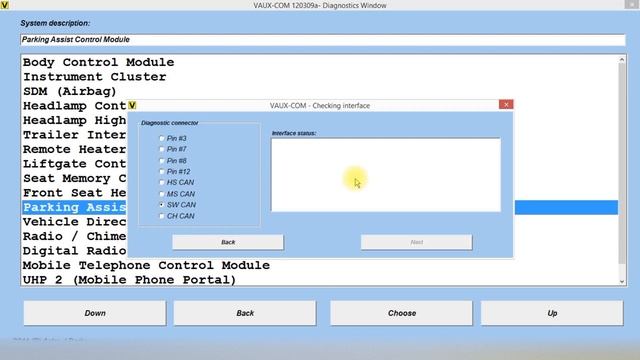Select the Trailer Inter list entry
Viewport: 640px width, 360px height.
coord(75,135)
